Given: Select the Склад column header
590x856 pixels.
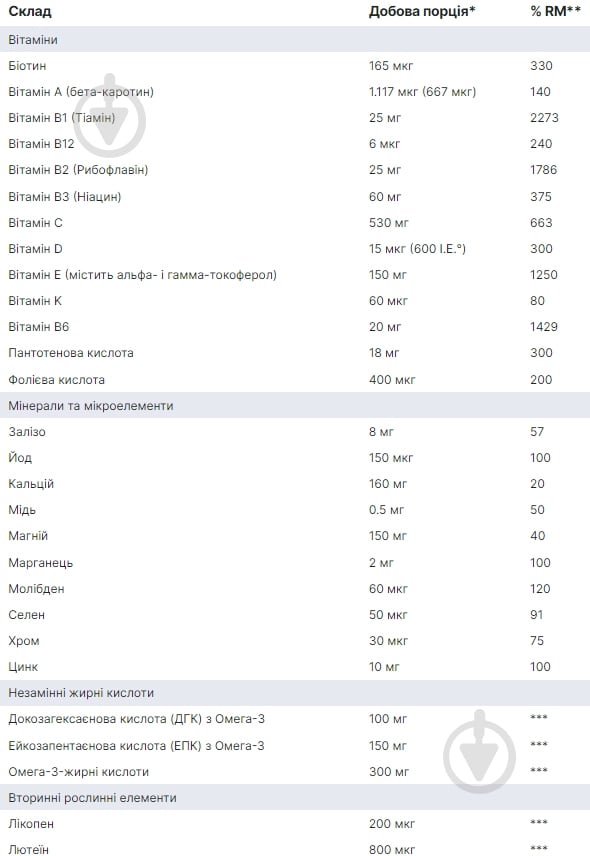Looking at the screenshot, I should pos(30,11).
